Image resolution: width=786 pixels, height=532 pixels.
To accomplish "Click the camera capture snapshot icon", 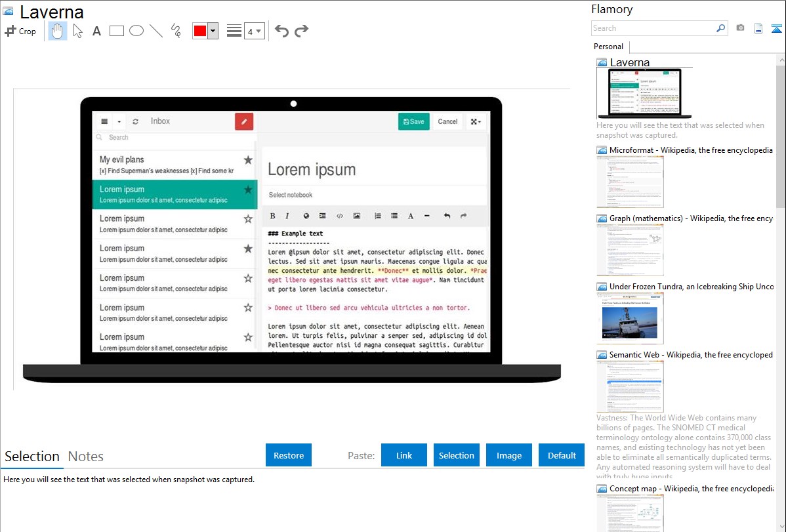I will 740,28.
